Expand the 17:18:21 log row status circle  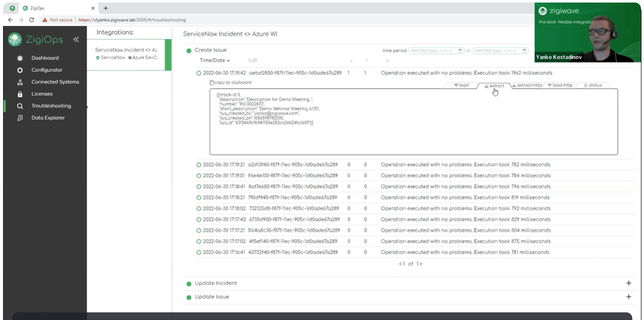pyautogui.click(x=199, y=197)
